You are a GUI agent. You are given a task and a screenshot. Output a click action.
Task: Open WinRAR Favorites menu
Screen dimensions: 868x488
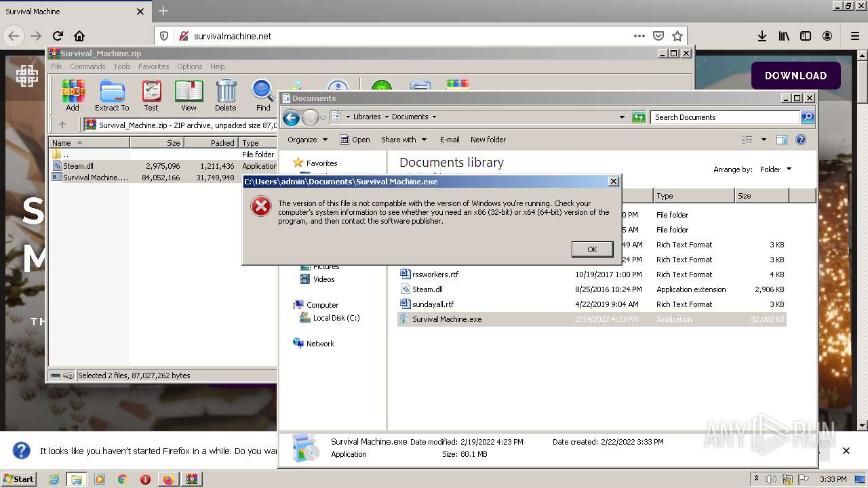pyautogui.click(x=154, y=66)
